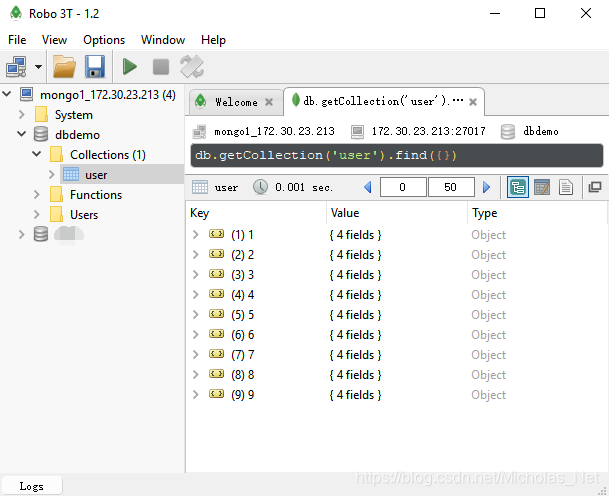Switch to text view mode
The height and width of the screenshot is (496, 609).
(566, 187)
